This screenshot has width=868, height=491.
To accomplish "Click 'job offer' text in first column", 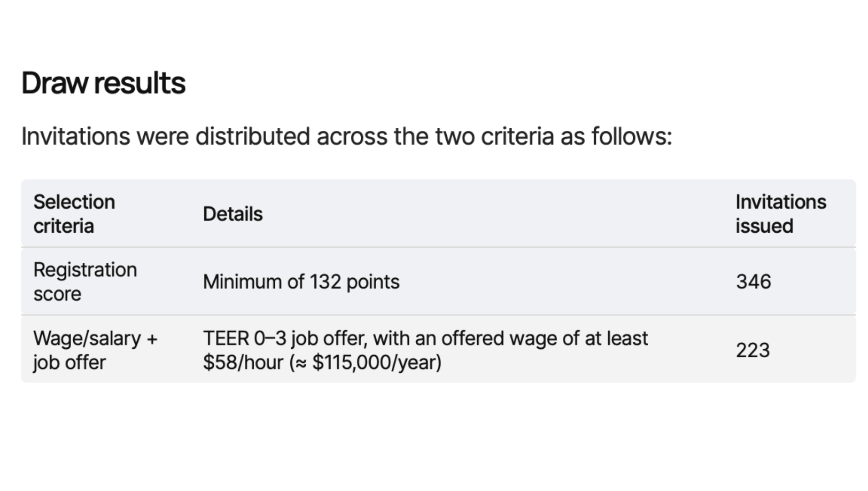I will (x=69, y=362).
